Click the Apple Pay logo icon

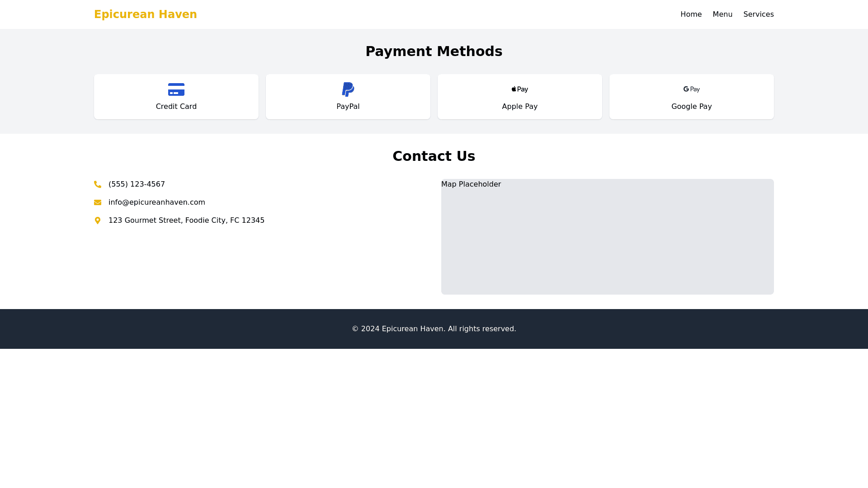(519, 89)
